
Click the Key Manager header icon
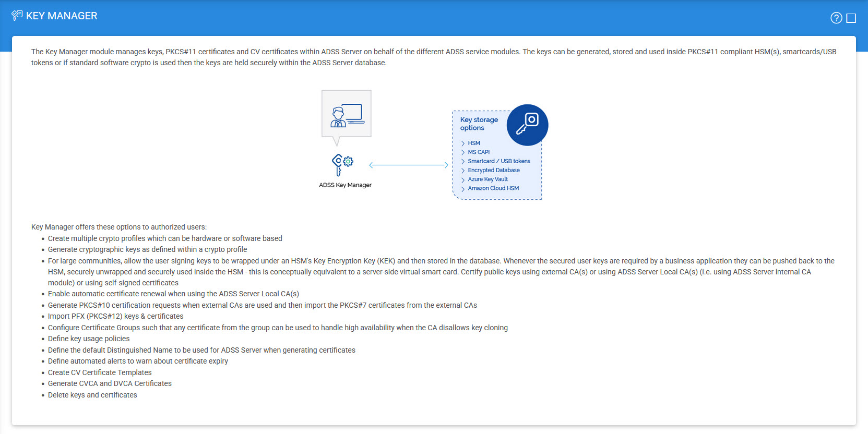[x=17, y=16]
